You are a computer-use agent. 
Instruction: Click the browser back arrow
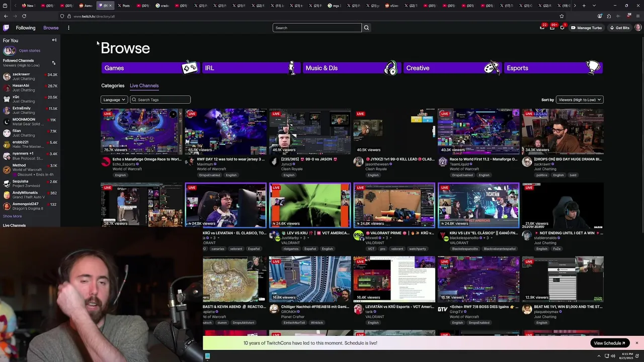6,16
